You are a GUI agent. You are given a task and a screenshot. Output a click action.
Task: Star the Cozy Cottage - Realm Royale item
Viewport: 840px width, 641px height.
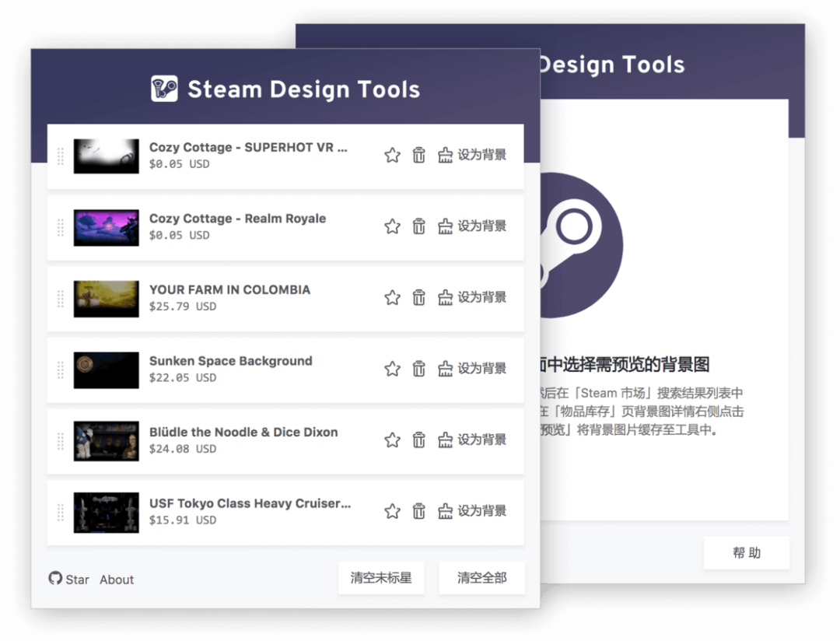[392, 226]
